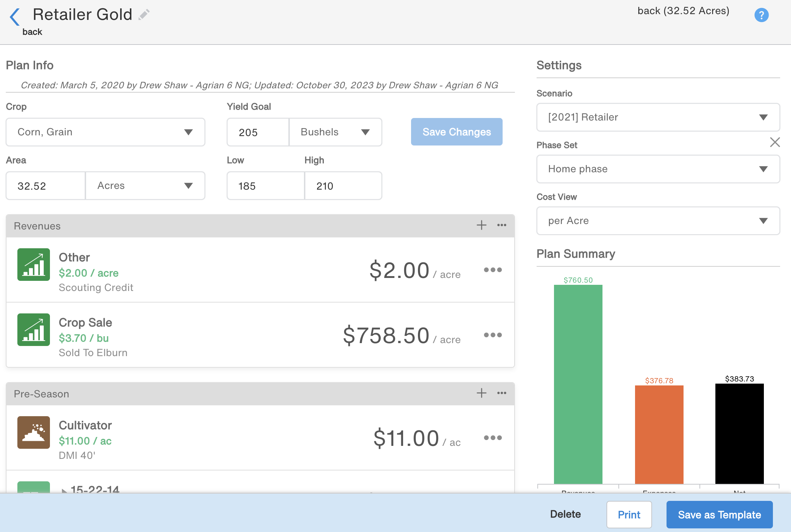
Task: Add a new Revenues item with plus
Action: (x=481, y=225)
